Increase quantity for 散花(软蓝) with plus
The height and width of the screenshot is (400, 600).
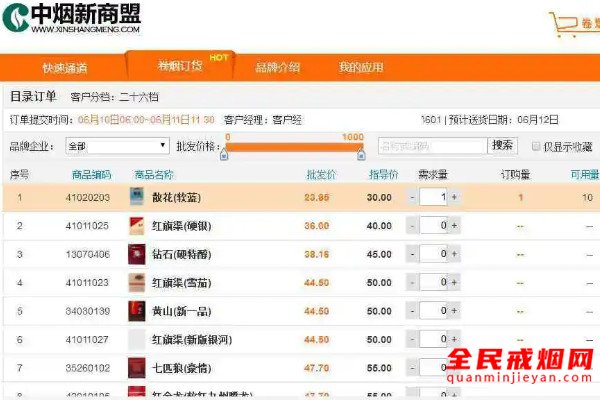click(454, 197)
